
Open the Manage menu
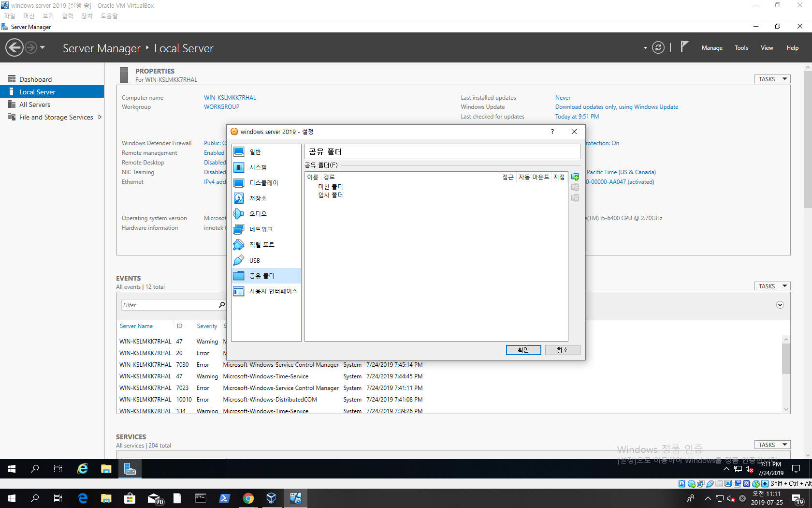coord(712,48)
